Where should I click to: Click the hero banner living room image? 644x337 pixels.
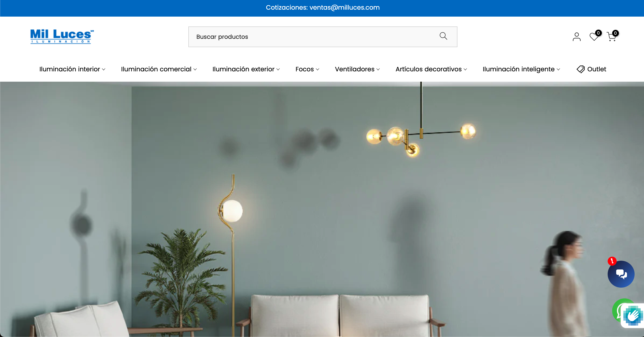coord(322,209)
